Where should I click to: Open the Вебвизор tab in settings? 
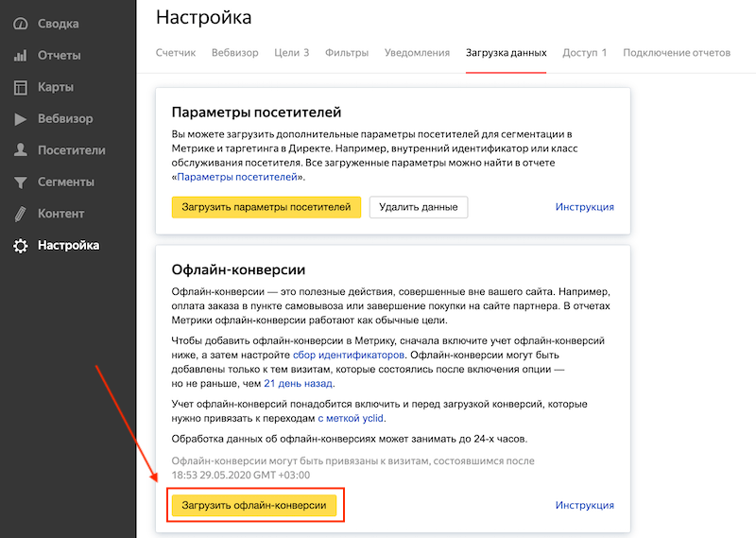point(234,53)
